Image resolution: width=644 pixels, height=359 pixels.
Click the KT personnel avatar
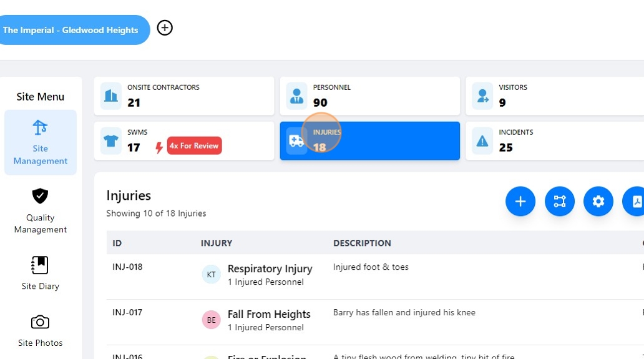(x=212, y=275)
